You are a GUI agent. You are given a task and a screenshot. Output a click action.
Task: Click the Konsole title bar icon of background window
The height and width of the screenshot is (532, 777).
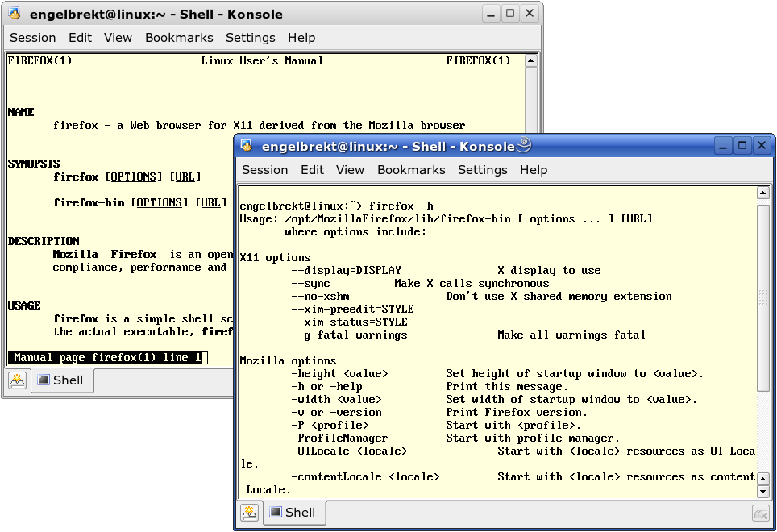[x=15, y=14]
